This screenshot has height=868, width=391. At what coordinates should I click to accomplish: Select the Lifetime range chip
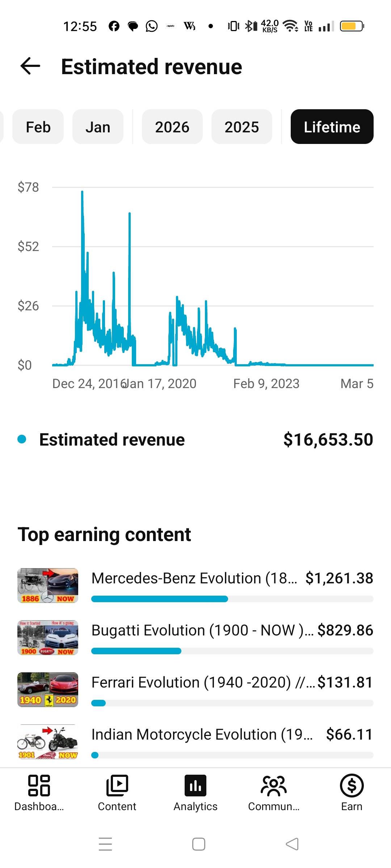click(332, 127)
